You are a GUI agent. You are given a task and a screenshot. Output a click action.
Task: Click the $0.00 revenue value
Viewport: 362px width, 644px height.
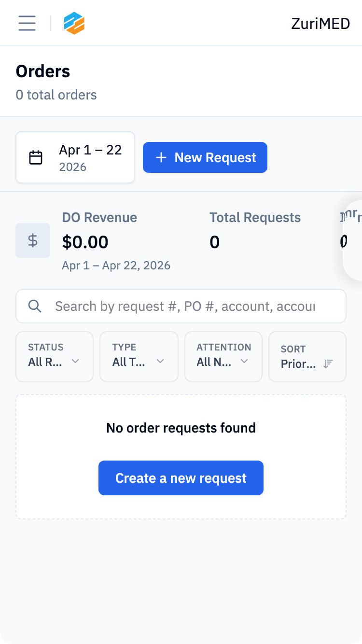(85, 242)
